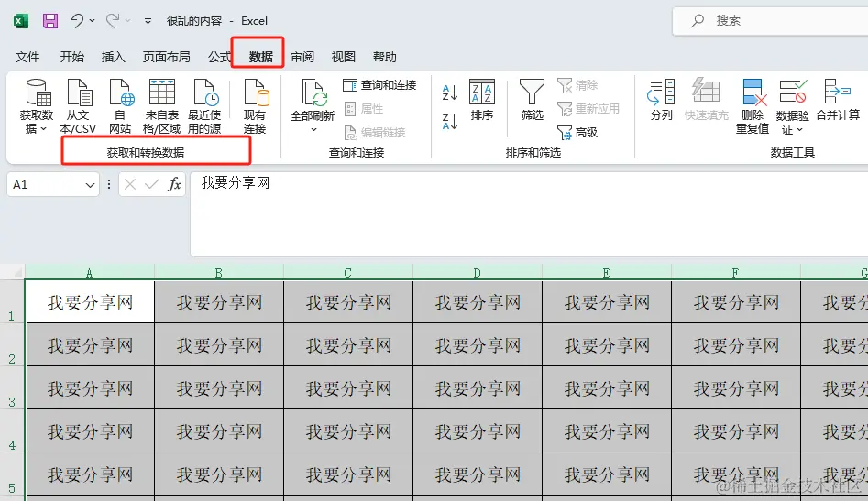This screenshot has height=501, width=868.
Task: Select column D header
Action: click(x=478, y=272)
